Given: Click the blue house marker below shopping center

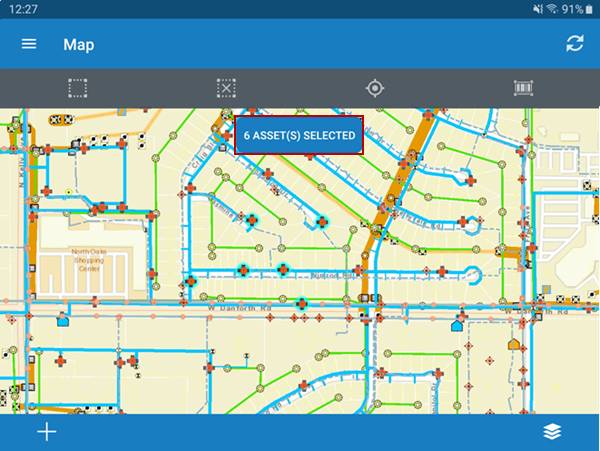Looking at the screenshot, I should tap(64, 321).
